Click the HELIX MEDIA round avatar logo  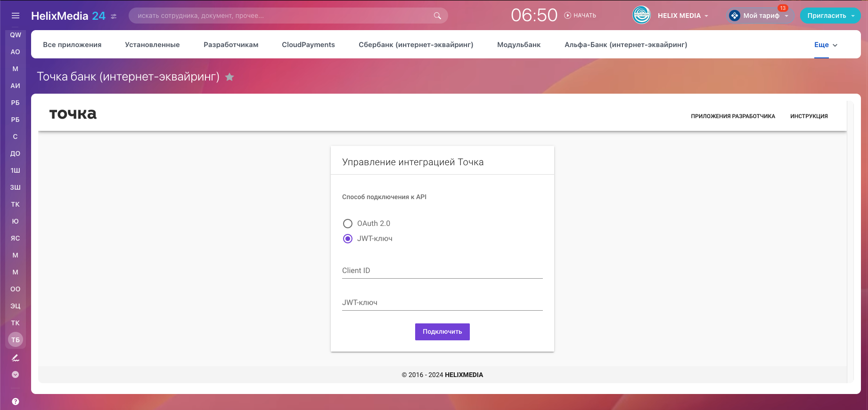point(641,15)
